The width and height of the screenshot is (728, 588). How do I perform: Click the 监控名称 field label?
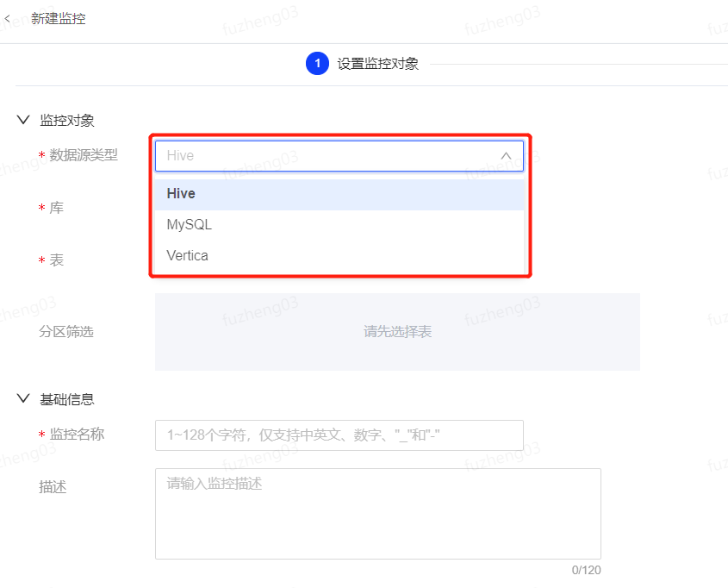(x=77, y=435)
